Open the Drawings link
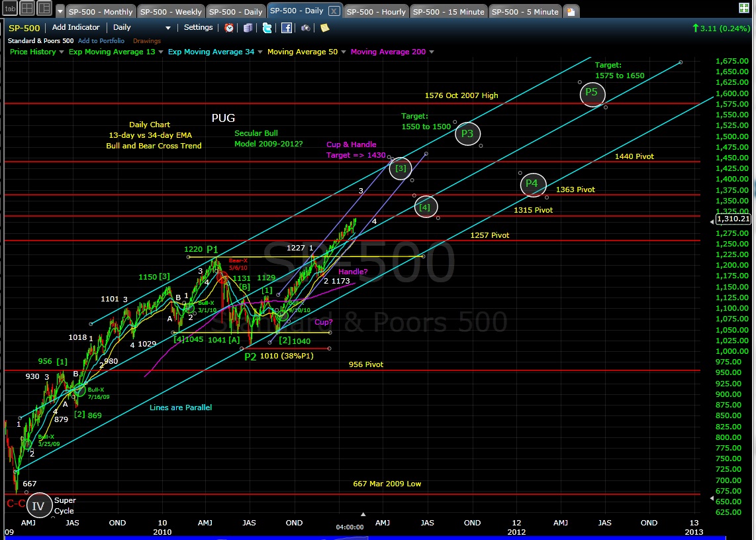The height and width of the screenshot is (540, 756). point(147,41)
